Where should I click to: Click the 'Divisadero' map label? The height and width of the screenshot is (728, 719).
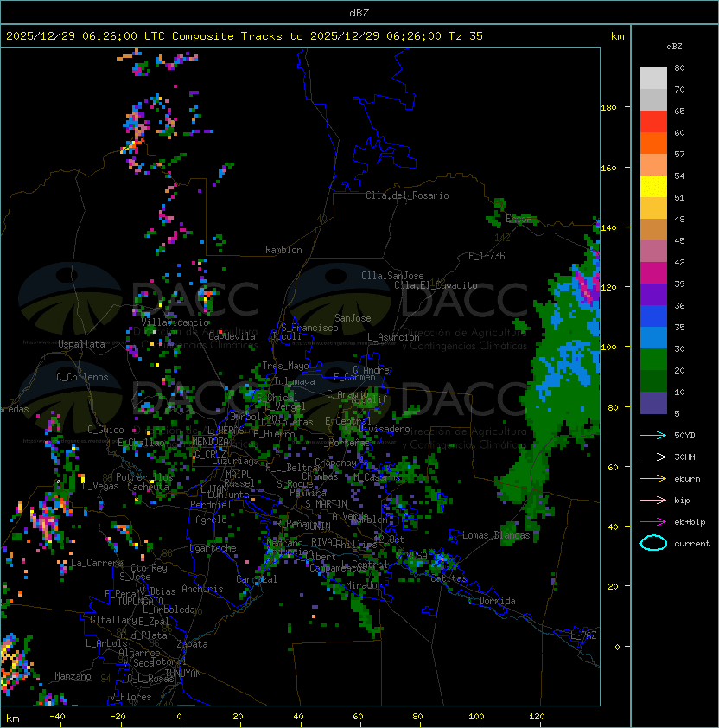(x=384, y=429)
